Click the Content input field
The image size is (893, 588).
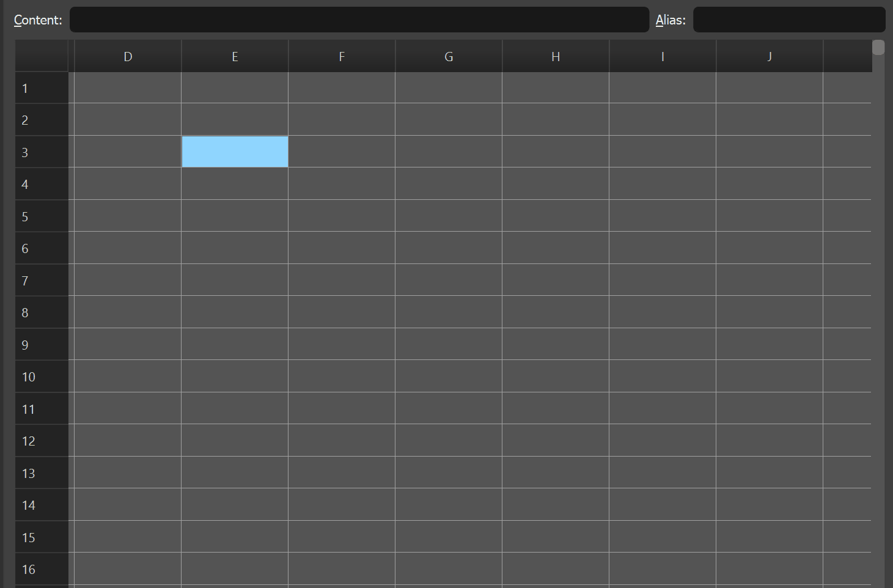pos(359,20)
